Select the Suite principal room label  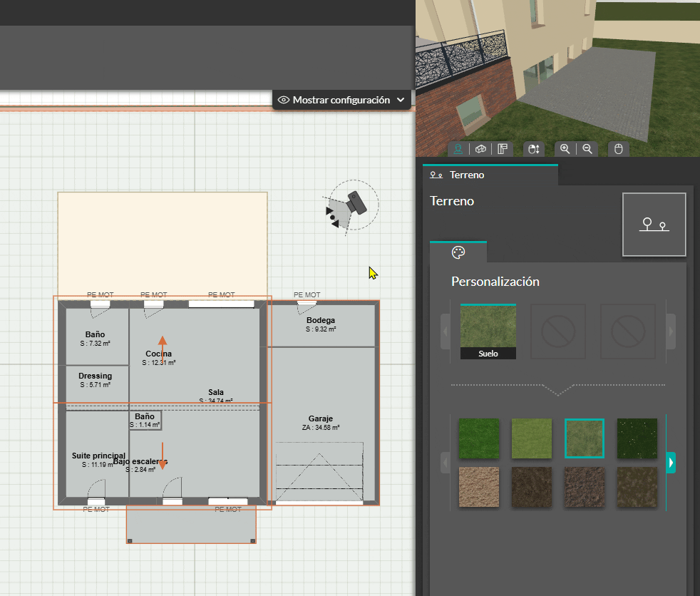coord(98,456)
